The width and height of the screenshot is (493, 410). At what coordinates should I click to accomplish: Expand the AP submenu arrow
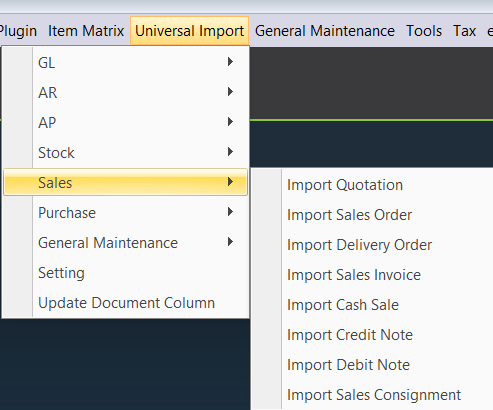[x=230, y=122]
